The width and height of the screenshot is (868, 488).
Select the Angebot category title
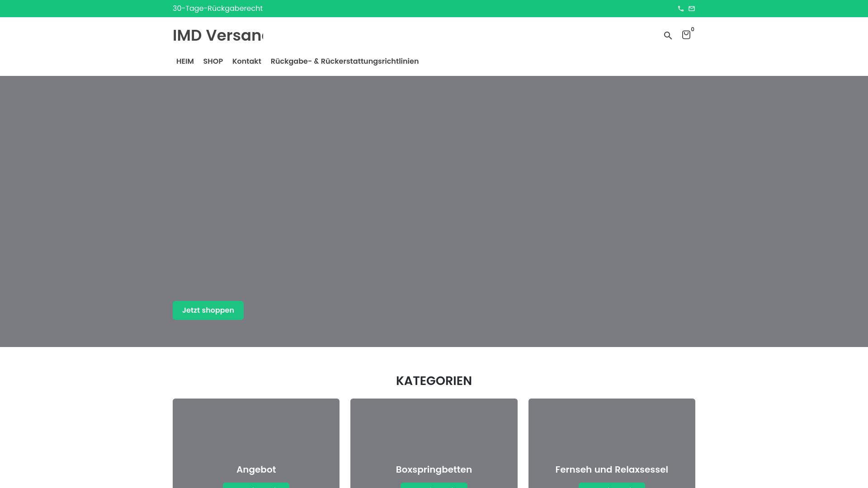pyautogui.click(x=256, y=469)
